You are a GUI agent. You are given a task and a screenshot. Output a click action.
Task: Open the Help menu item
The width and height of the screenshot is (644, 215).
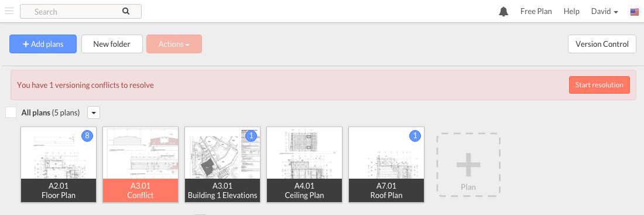571,12
